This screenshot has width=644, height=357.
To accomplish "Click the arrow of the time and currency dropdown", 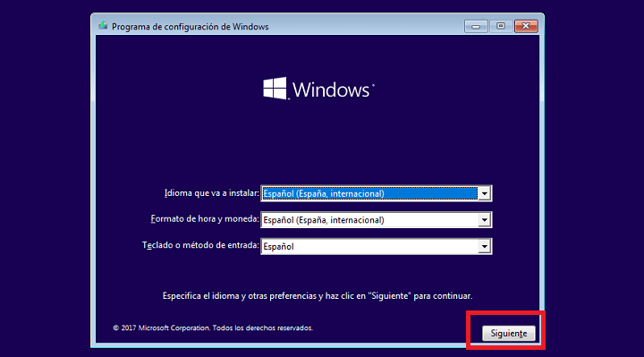I will [x=485, y=220].
